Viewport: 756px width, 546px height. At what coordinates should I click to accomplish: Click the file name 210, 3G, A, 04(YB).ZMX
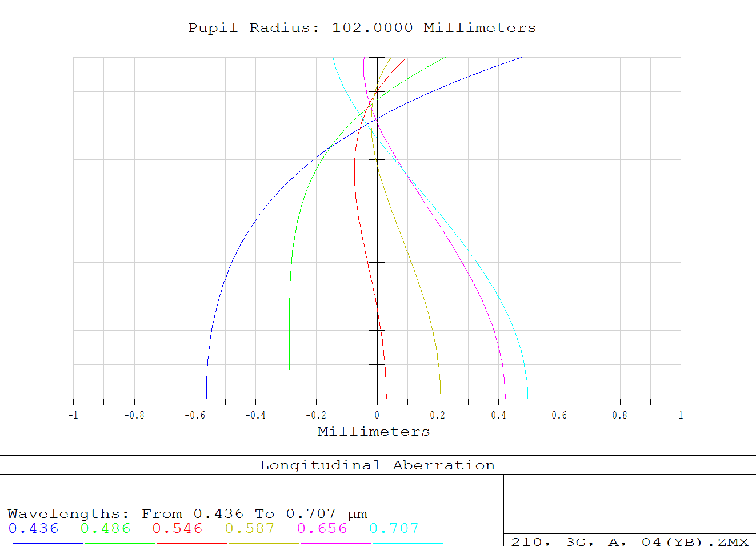tap(630, 541)
